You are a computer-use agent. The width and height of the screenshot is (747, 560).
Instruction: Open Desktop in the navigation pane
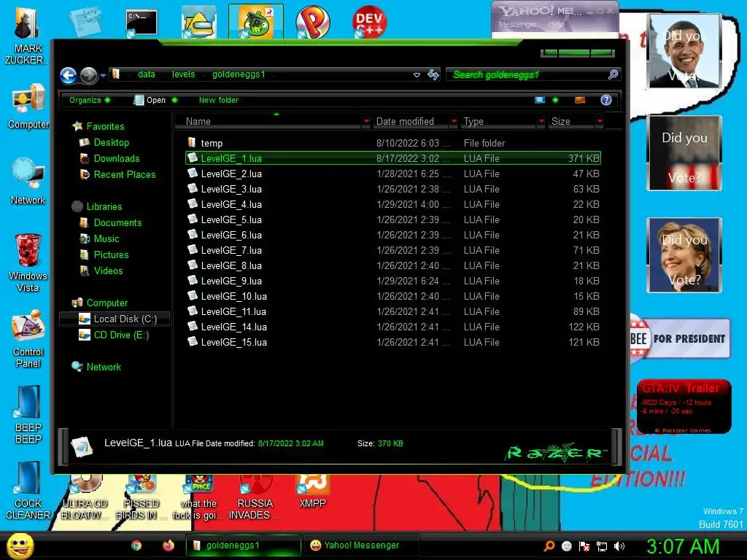click(x=111, y=142)
